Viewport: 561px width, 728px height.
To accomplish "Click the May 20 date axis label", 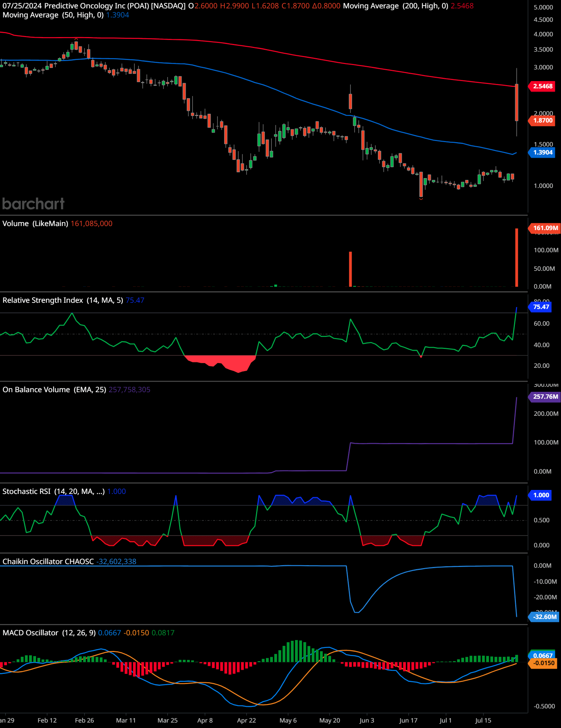I will (x=330, y=720).
